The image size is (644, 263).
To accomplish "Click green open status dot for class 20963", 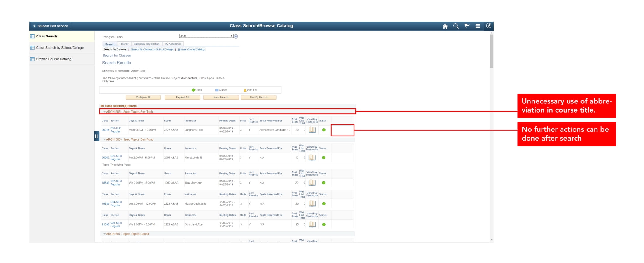I will click(x=324, y=158).
